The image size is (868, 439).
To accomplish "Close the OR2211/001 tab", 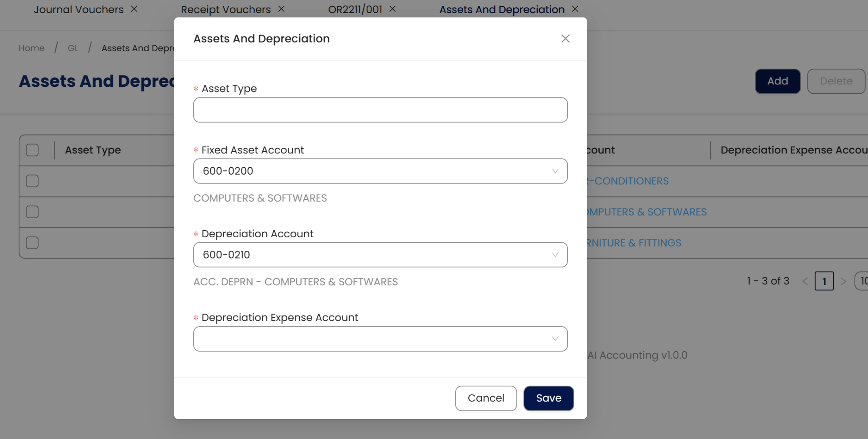I will 392,9.
